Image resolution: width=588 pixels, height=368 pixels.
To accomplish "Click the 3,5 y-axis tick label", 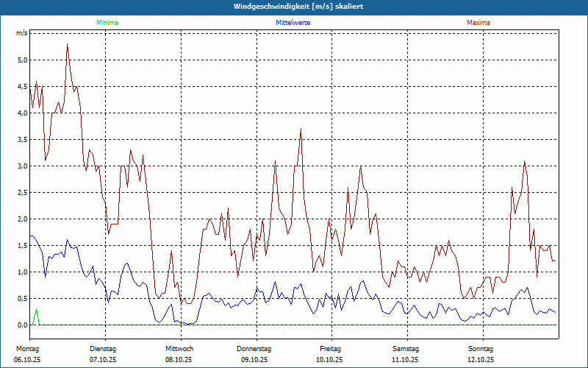I will pos(22,140).
